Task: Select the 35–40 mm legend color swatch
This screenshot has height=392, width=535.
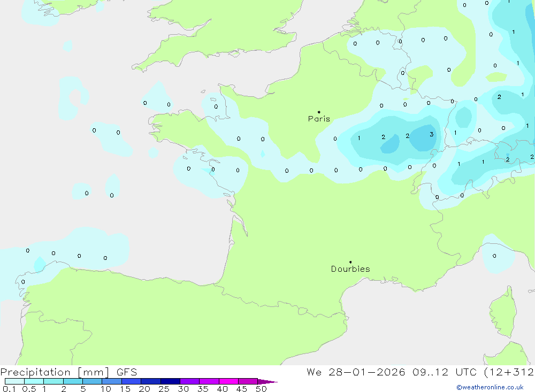Action: coord(209,381)
